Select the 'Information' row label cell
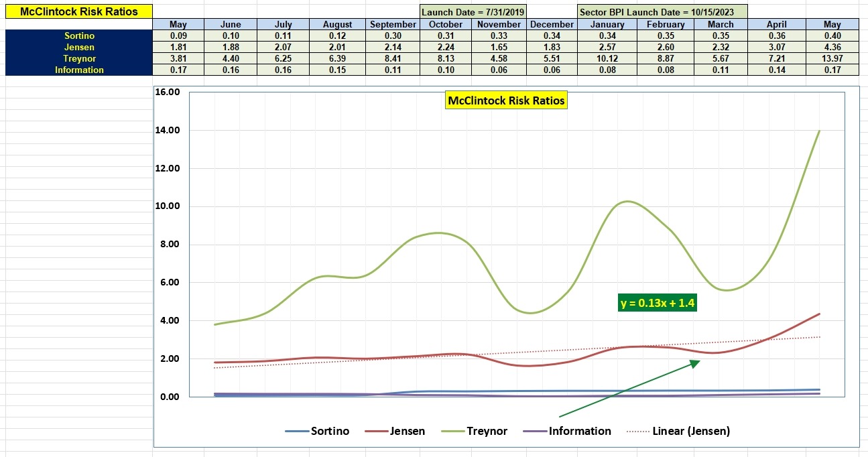The image size is (868, 457). pos(79,70)
